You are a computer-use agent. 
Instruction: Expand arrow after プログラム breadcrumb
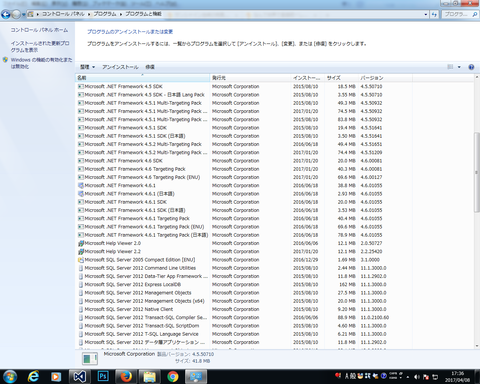click(x=121, y=14)
